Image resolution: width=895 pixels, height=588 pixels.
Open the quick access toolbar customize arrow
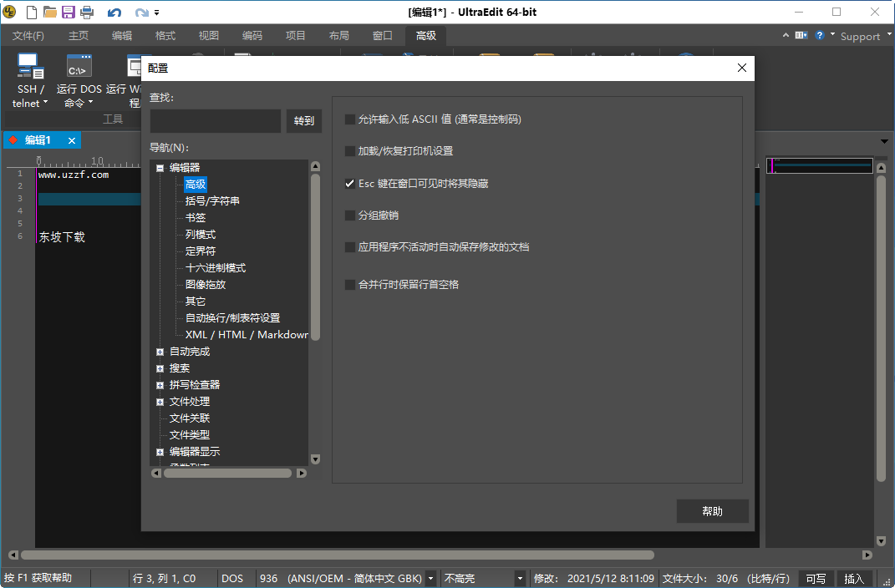point(157,12)
